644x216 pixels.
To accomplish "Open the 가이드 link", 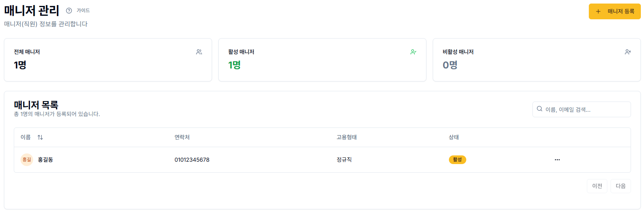I will (83, 11).
